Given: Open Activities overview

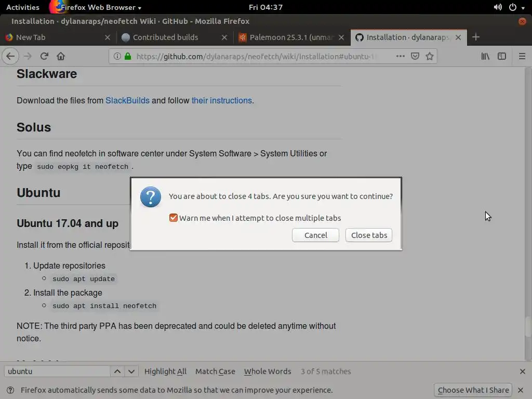Looking at the screenshot, I should point(23,7).
